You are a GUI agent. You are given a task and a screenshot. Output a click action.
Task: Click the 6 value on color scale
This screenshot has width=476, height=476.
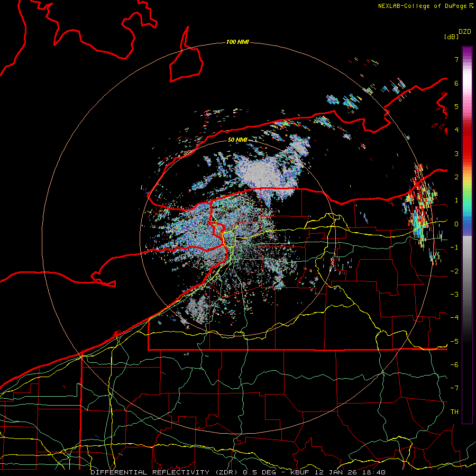click(x=456, y=83)
